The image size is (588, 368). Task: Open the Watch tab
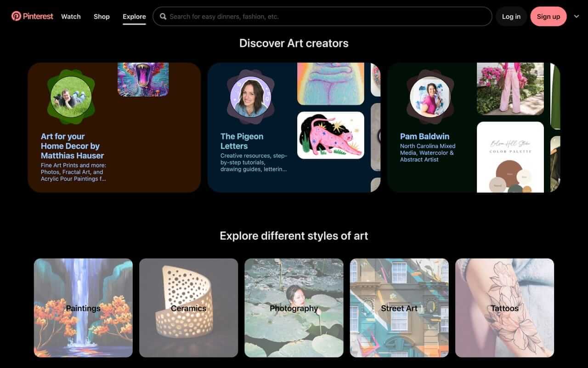[71, 17]
